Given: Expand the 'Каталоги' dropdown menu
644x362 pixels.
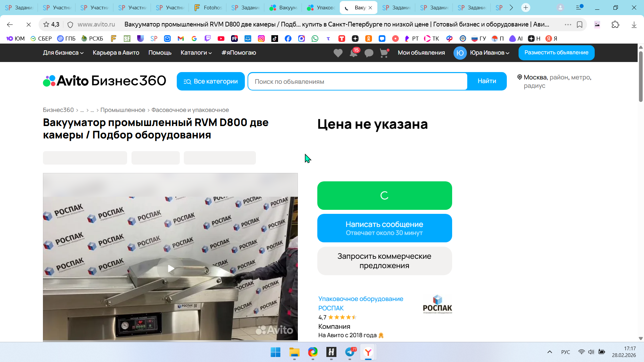Looking at the screenshot, I should [x=196, y=53].
